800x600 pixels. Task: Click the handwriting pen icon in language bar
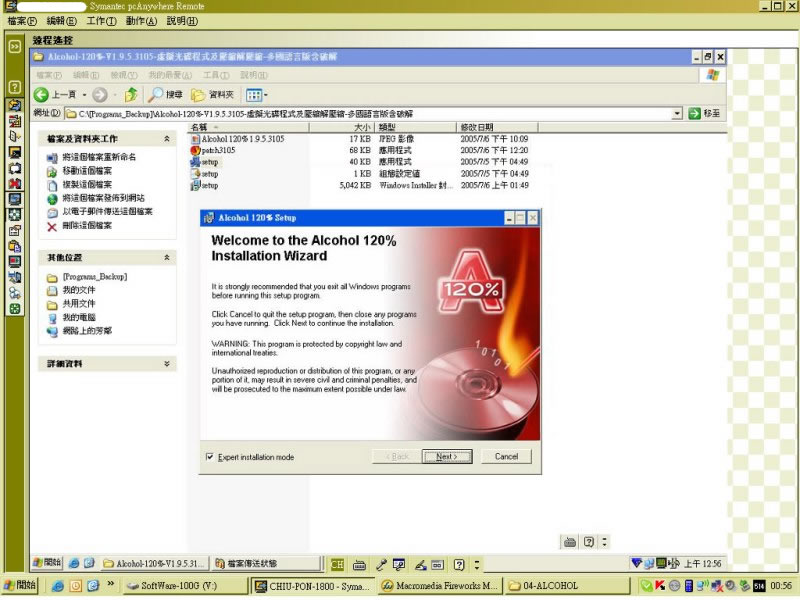[x=420, y=564]
